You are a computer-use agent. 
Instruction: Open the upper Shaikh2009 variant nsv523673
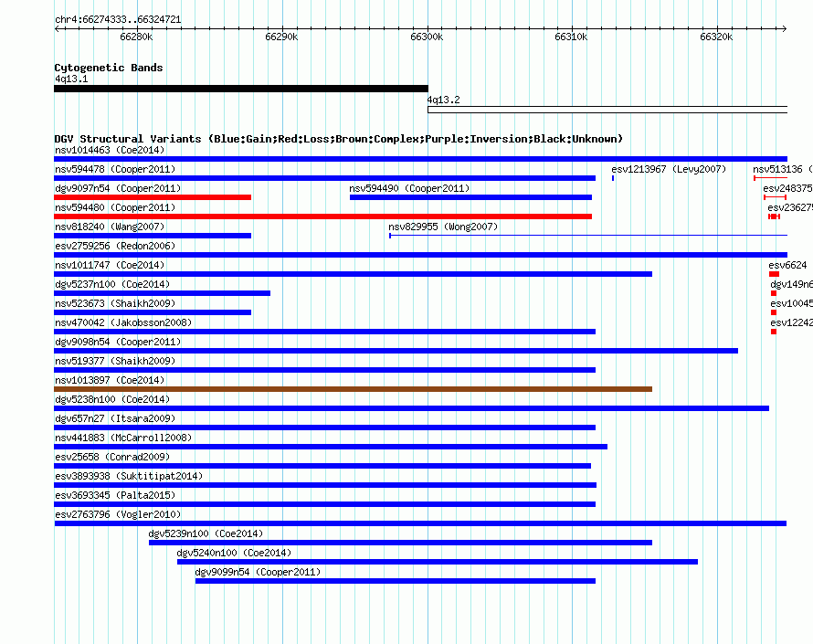point(115,303)
